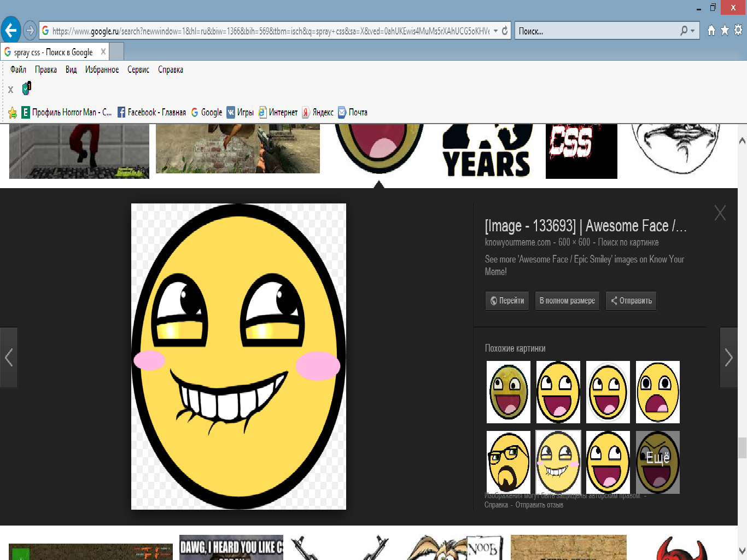
Task: Open the Интернет bookmark
Action: coord(278,112)
